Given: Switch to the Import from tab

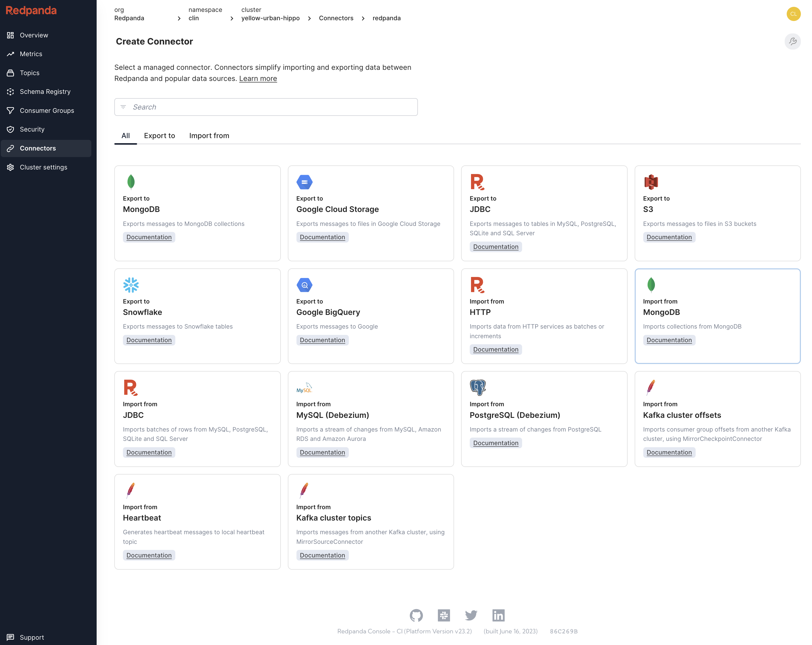Looking at the screenshot, I should point(209,136).
